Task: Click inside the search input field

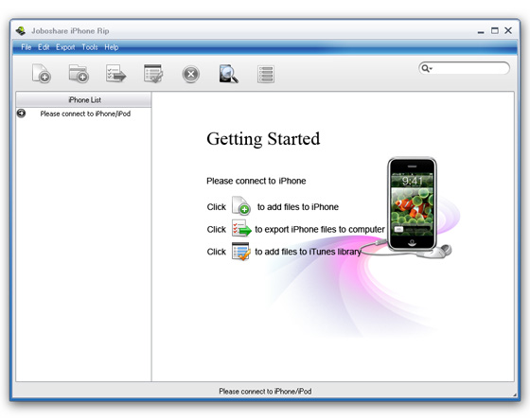Action: 469,68
